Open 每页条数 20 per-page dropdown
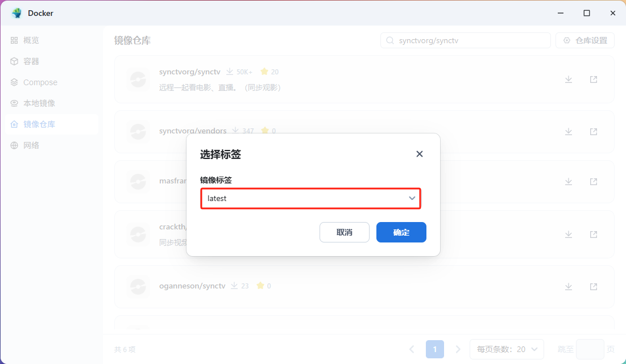The width and height of the screenshot is (626, 364). click(507, 349)
